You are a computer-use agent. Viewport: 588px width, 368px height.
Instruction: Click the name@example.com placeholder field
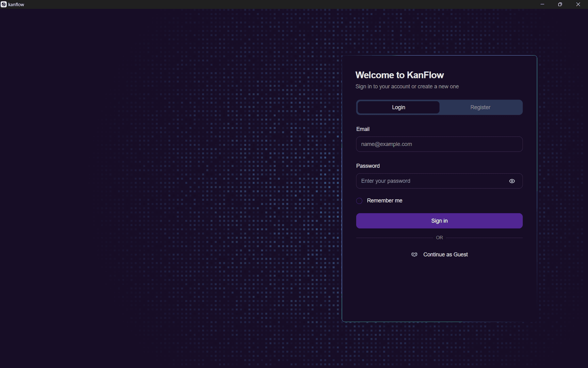coord(439,144)
